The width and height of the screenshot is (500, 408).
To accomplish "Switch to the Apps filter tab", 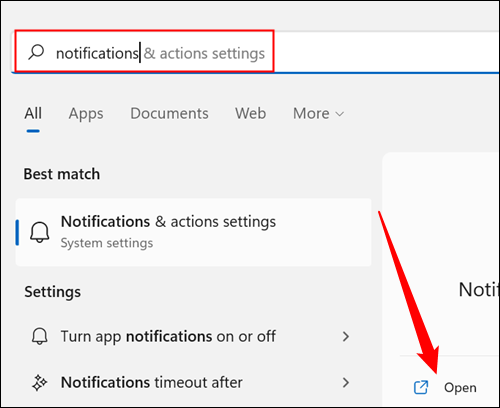I will pos(86,114).
